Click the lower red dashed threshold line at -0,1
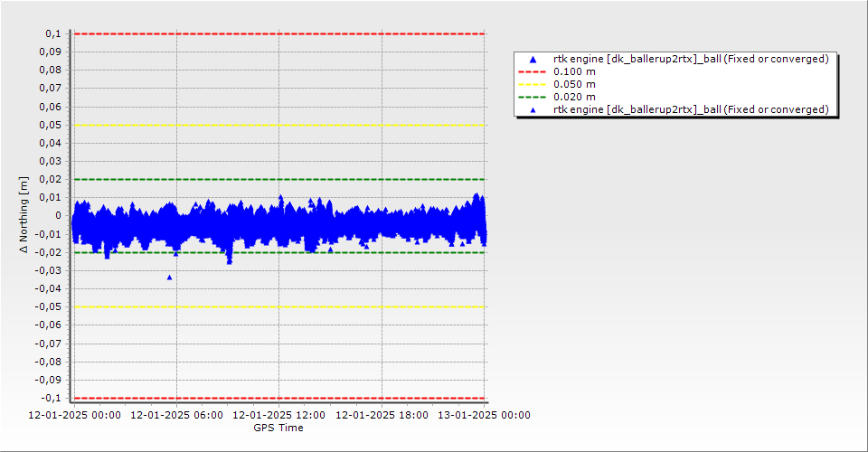The image size is (868, 452). click(279, 399)
